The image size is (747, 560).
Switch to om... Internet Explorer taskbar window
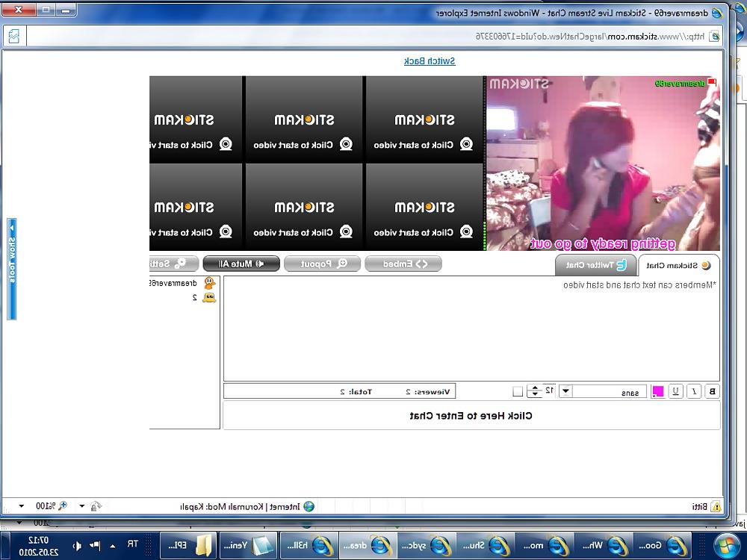click(x=544, y=546)
